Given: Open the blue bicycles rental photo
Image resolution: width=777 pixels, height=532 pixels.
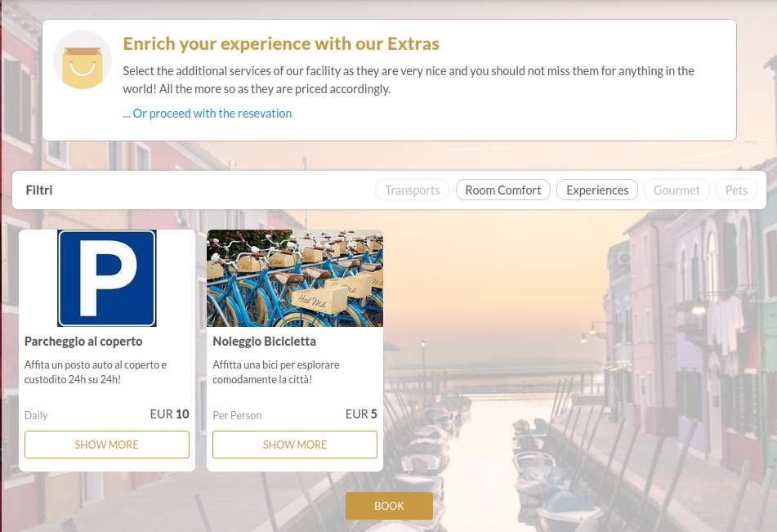Looking at the screenshot, I should pos(295,278).
